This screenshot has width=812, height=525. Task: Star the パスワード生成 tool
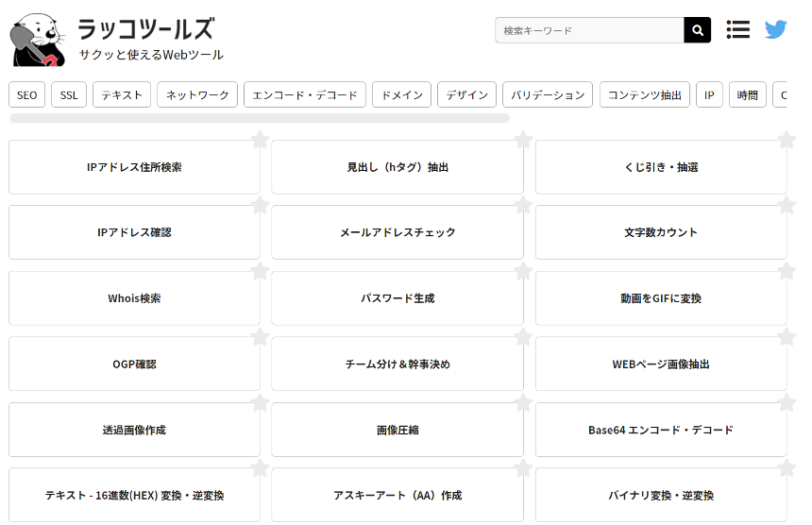point(523,272)
